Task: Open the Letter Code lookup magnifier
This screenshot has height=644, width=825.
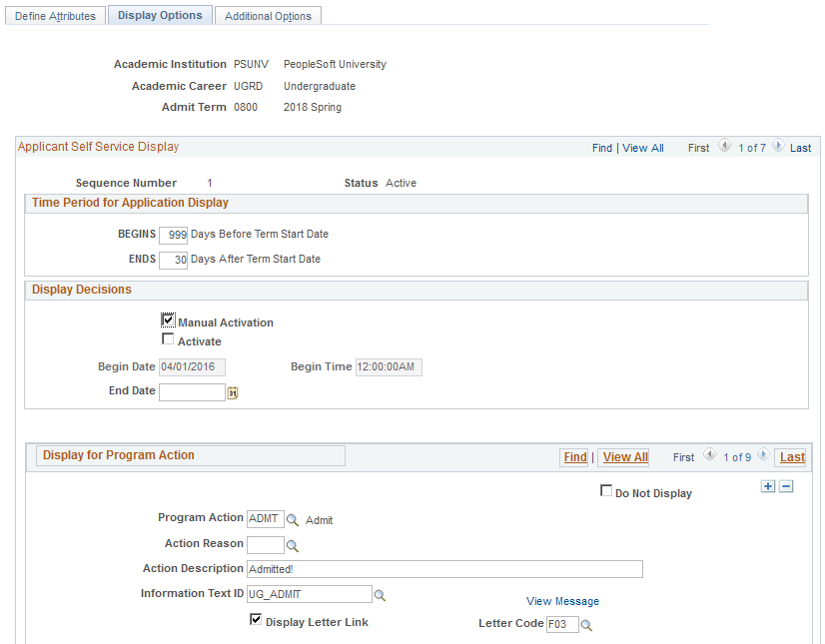Action: click(x=586, y=624)
